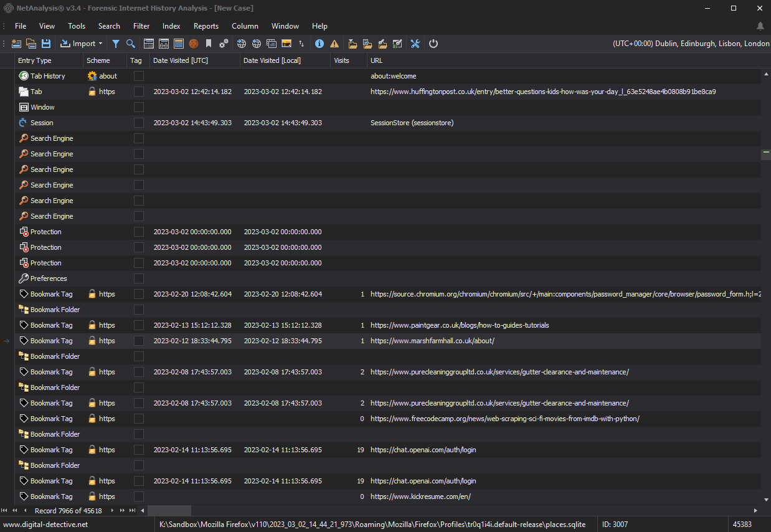Select the SessionStore (sessionstore) cell

tap(564, 123)
